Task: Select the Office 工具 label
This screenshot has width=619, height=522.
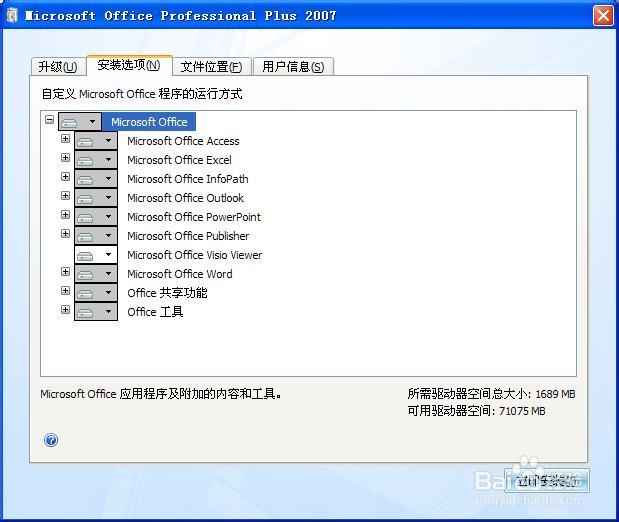Action: 155,312
